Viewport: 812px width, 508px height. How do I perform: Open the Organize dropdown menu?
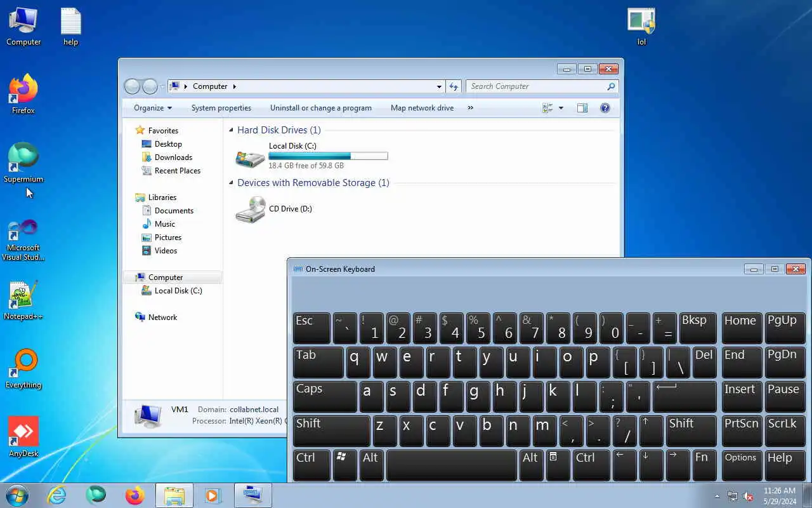pyautogui.click(x=153, y=108)
